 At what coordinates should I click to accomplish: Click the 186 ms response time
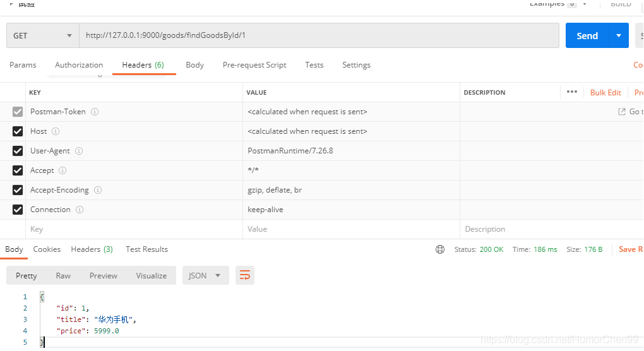click(546, 249)
